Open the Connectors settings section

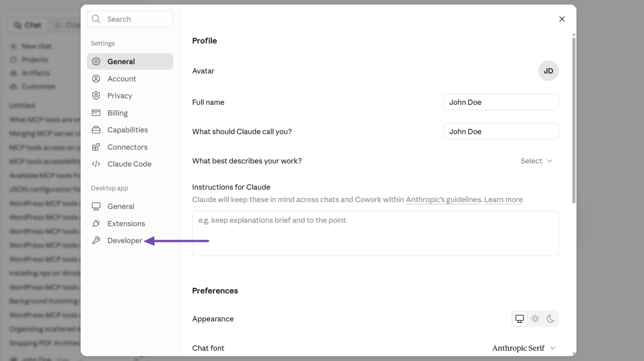130,147
